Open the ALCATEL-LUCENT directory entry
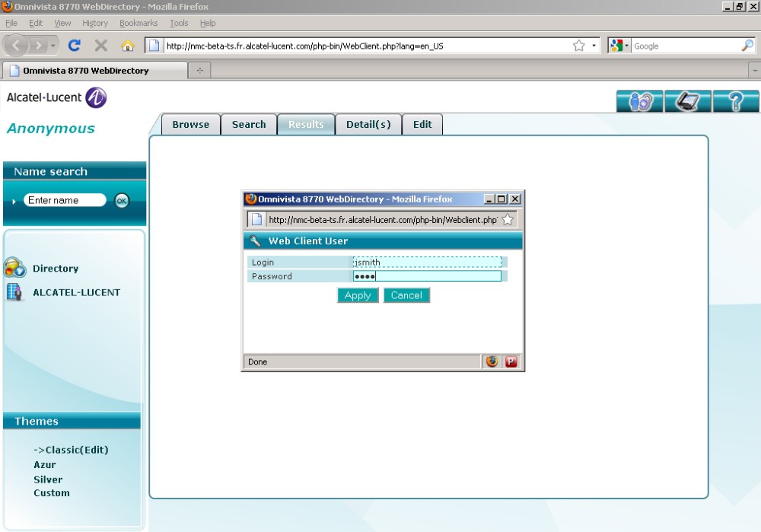Image resolution: width=761 pixels, height=532 pixels. point(77,292)
